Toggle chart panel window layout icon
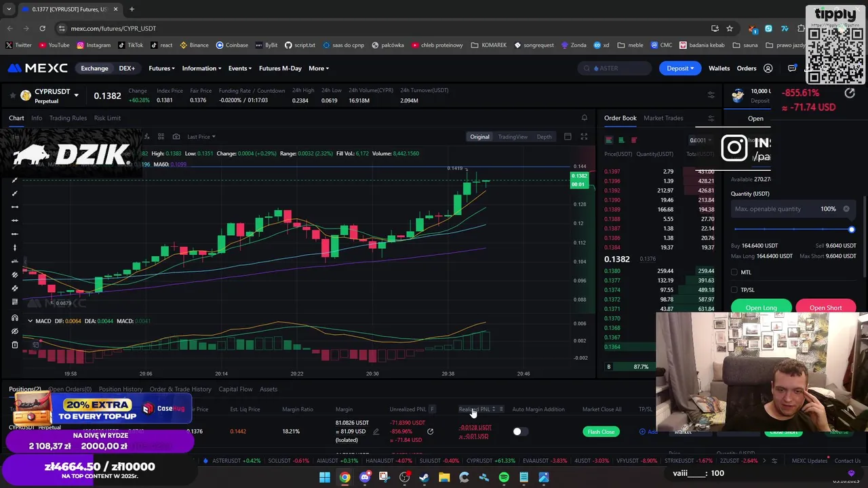Screen dimensions: 868x488 [x=568, y=137]
